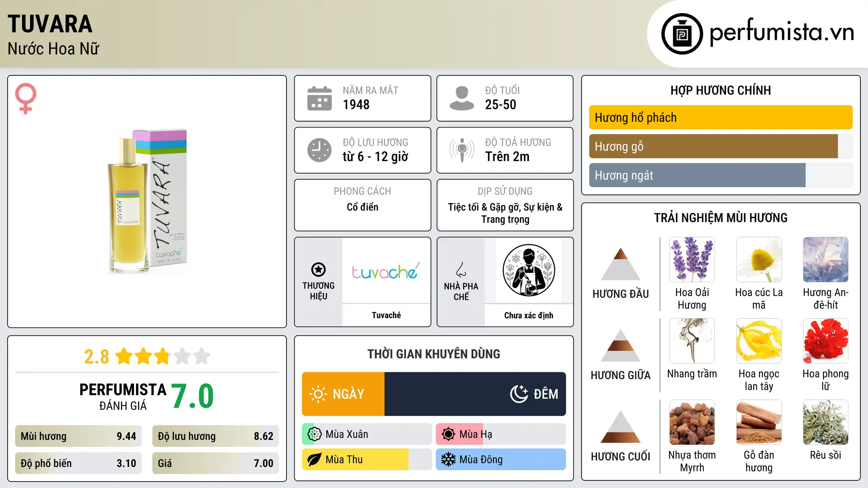Image resolution: width=868 pixels, height=488 pixels.
Task: Click the occasion text Tiệc tối & Gặp gỡ
Action: [484, 207]
